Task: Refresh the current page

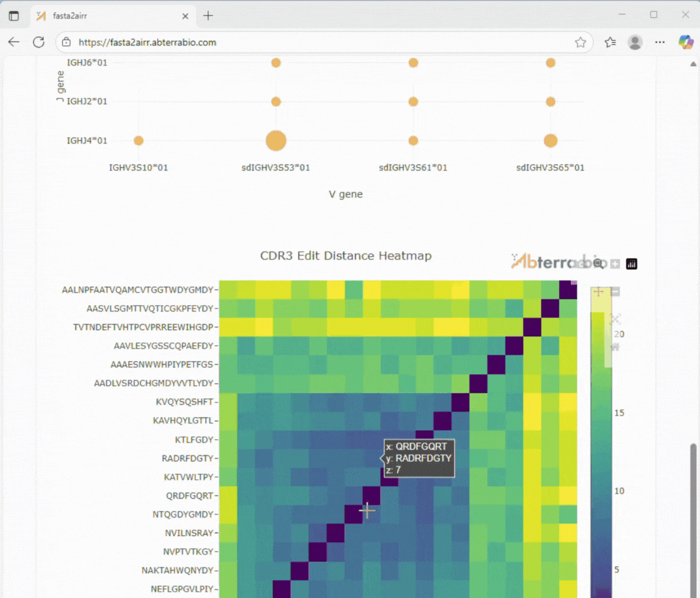Action: (x=39, y=42)
